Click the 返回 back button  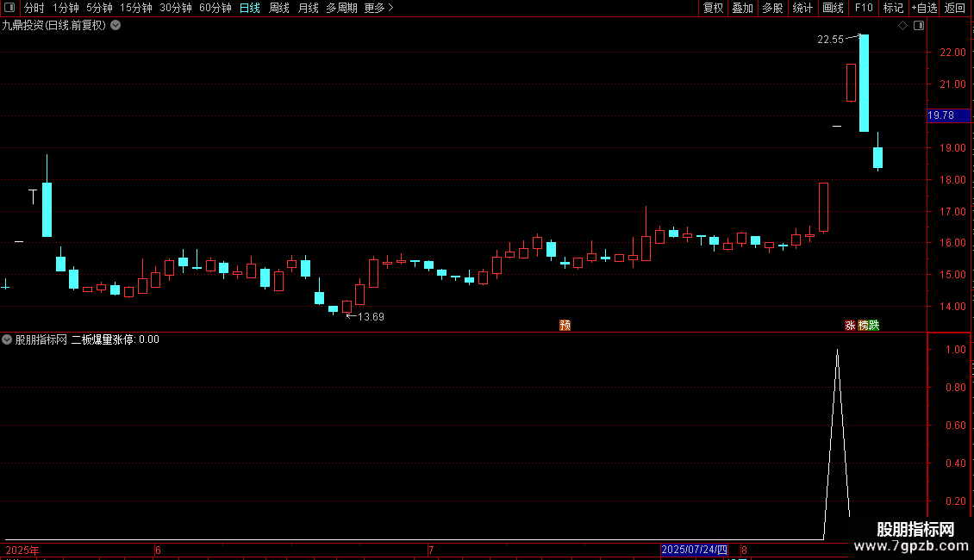point(955,8)
